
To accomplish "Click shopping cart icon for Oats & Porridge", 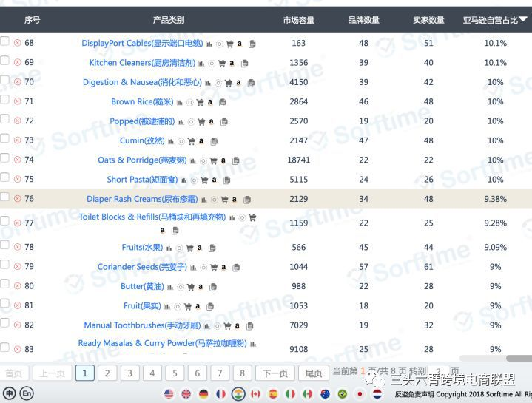I will [213, 160].
